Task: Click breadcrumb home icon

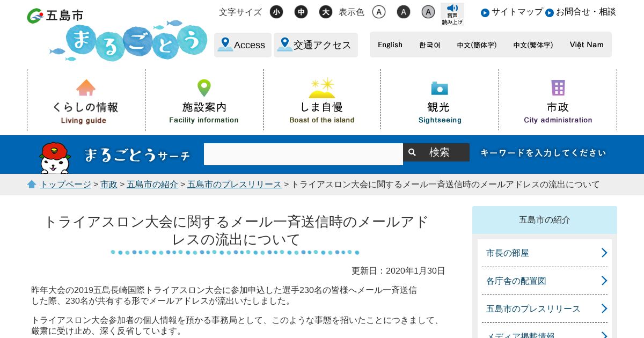Action: (x=32, y=184)
